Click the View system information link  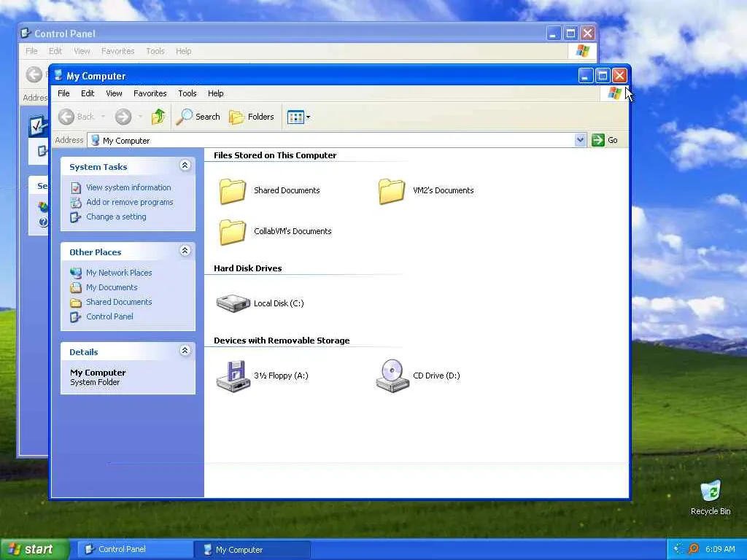coord(128,187)
